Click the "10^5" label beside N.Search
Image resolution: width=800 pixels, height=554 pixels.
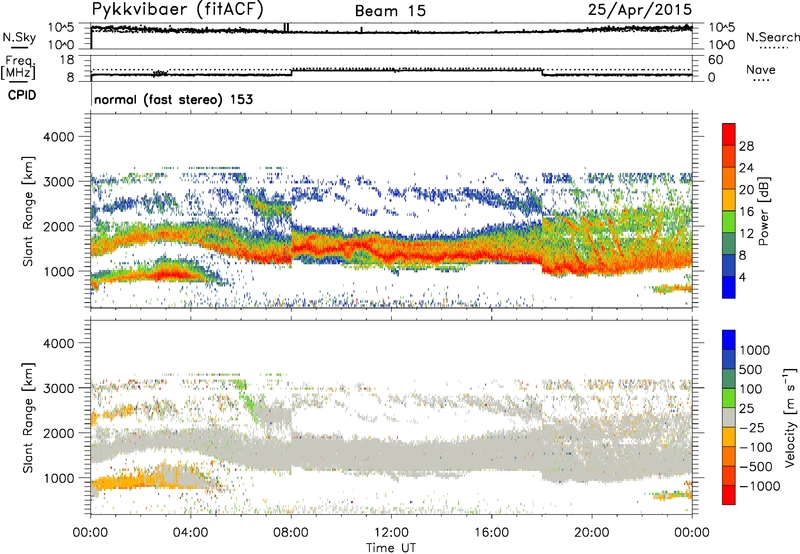point(721,28)
